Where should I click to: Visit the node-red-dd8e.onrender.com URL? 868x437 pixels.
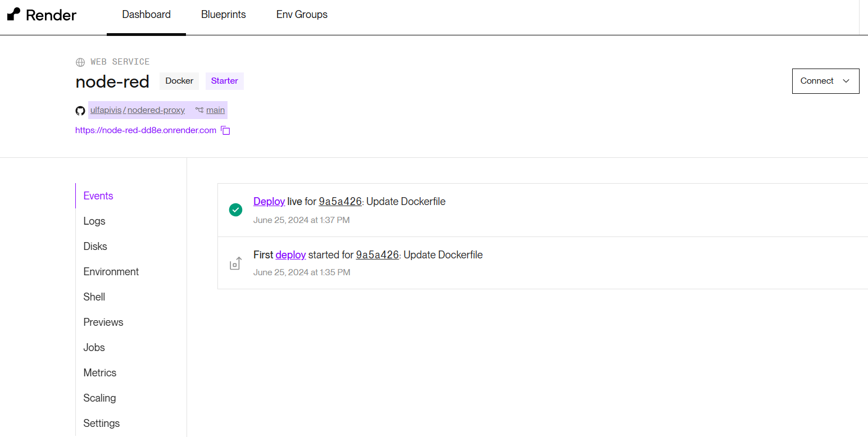point(145,130)
